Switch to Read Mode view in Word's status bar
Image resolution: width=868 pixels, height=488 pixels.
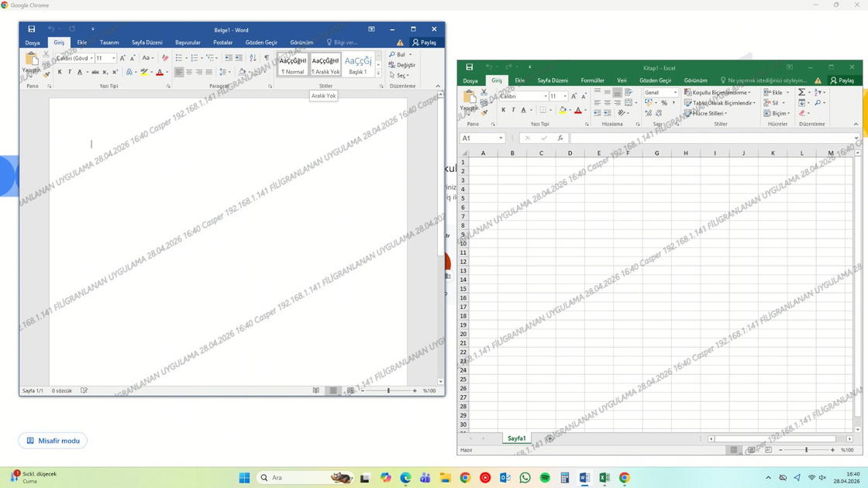tap(316, 390)
